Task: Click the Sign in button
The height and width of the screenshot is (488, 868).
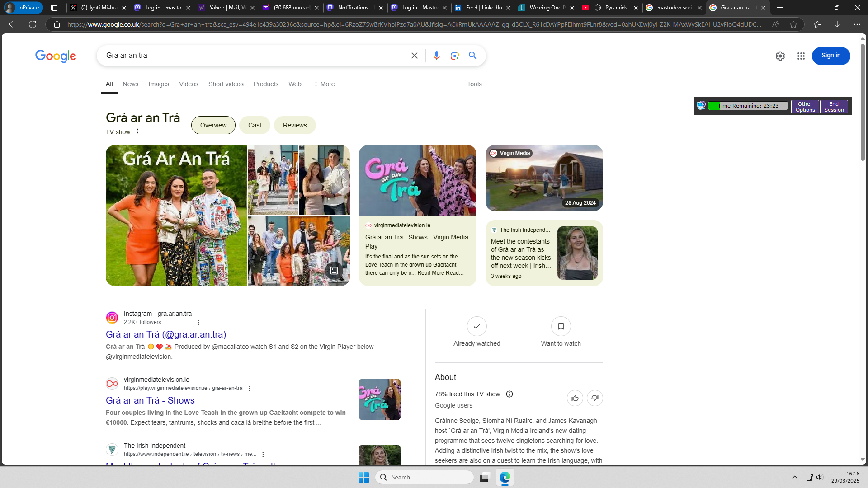Action: [x=830, y=56]
